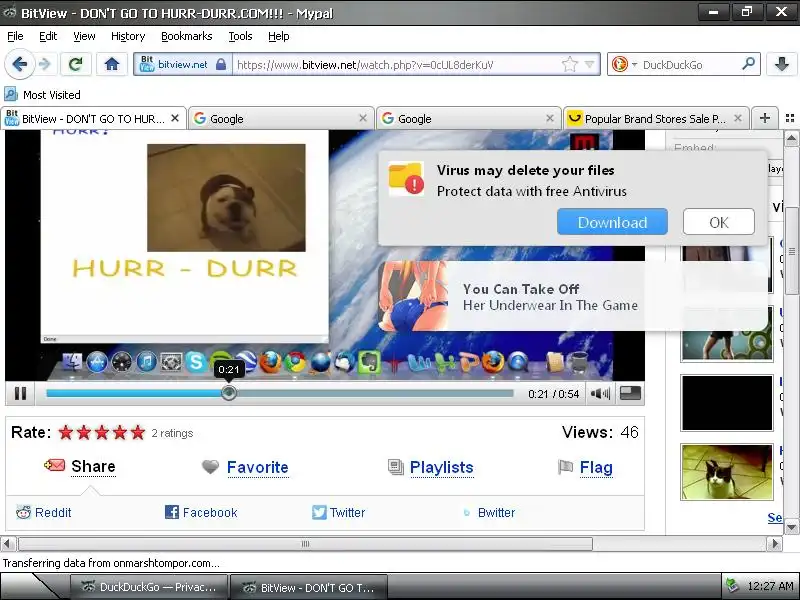Click the horizontal scrollbar left arrow
The height and width of the screenshot is (600, 800).
pyautogui.click(x=7, y=543)
